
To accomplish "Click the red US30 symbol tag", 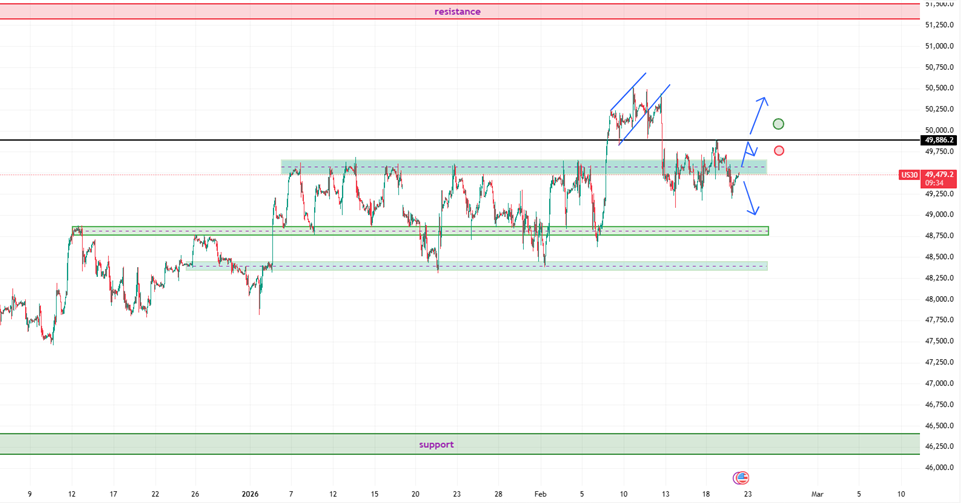I will tap(908, 175).
